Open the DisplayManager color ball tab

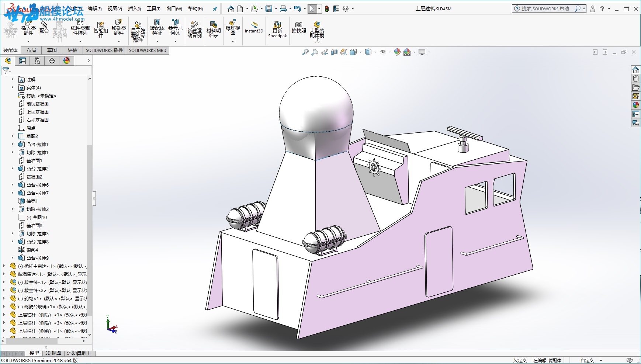coord(67,61)
